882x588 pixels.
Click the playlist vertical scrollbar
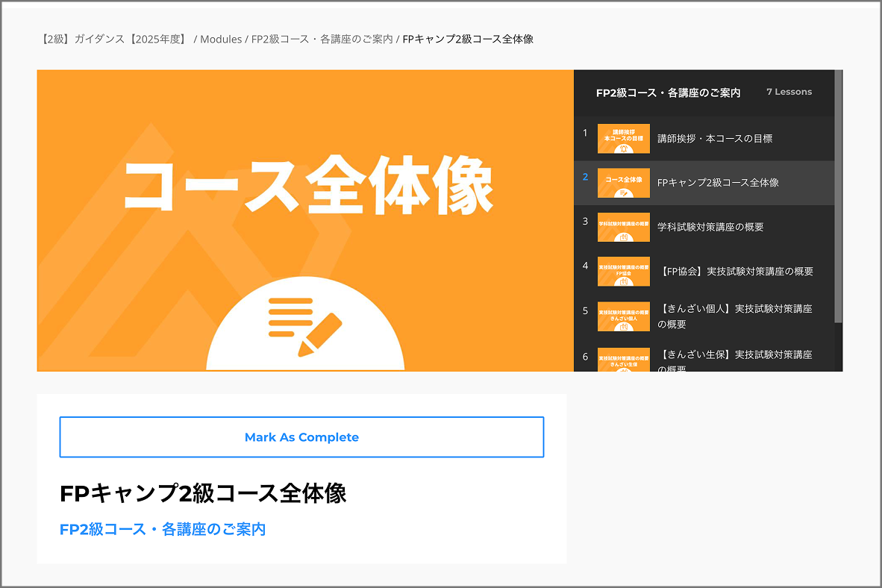pos(838,196)
